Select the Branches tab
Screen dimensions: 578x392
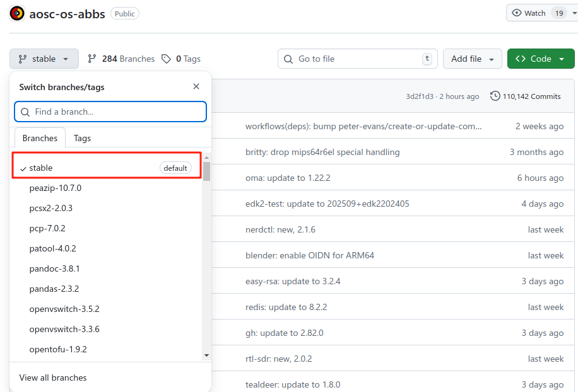[x=40, y=138]
